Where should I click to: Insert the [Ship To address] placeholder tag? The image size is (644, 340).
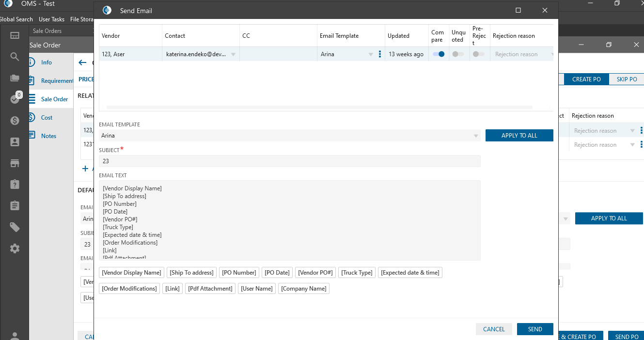point(191,273)
